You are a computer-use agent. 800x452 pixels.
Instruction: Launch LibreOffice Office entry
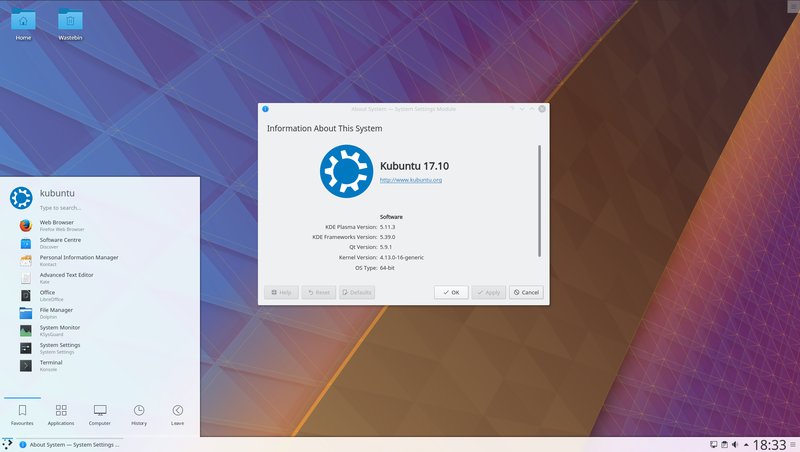102,295
